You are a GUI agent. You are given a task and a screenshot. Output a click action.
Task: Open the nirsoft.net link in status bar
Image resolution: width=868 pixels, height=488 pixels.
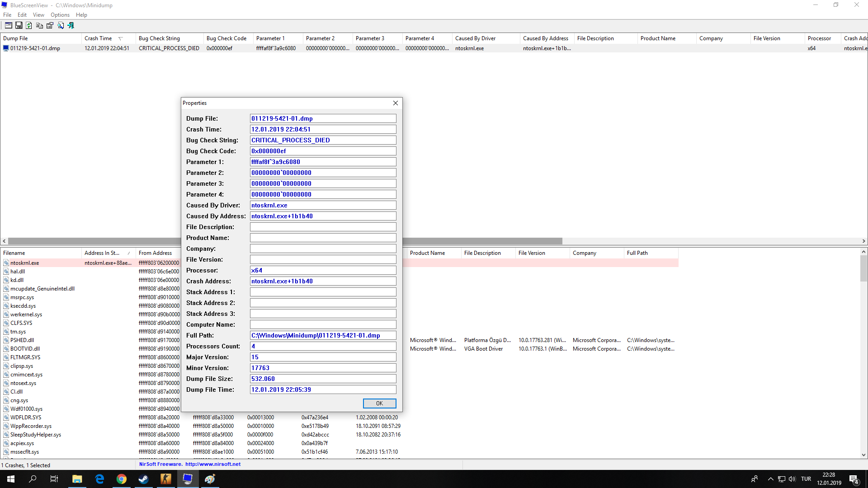(213, 464)
